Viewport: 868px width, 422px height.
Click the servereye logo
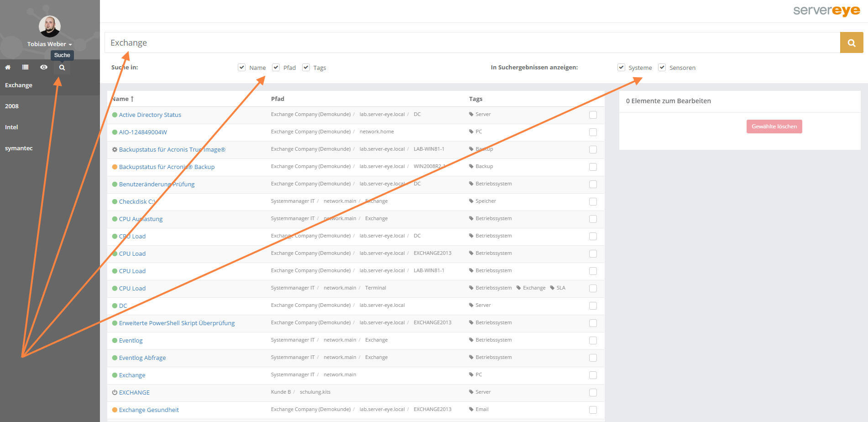[x=826, y=11]
